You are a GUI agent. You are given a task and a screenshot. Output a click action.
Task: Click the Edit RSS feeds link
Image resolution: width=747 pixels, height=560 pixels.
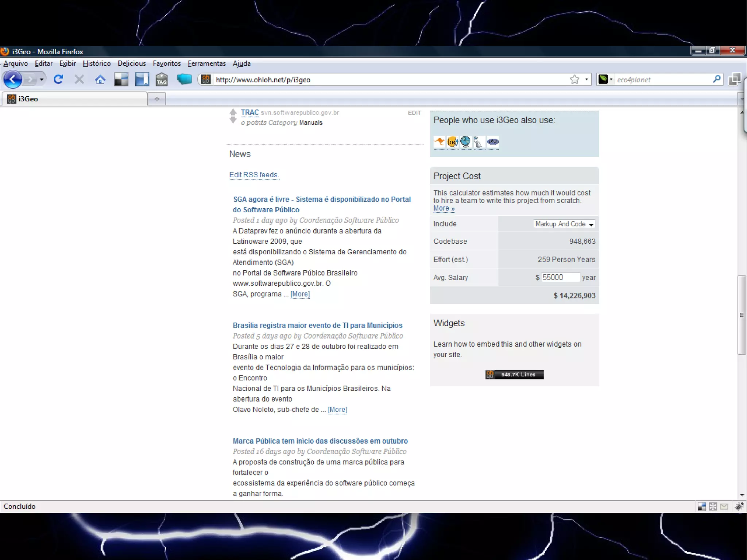coord(254,175)
